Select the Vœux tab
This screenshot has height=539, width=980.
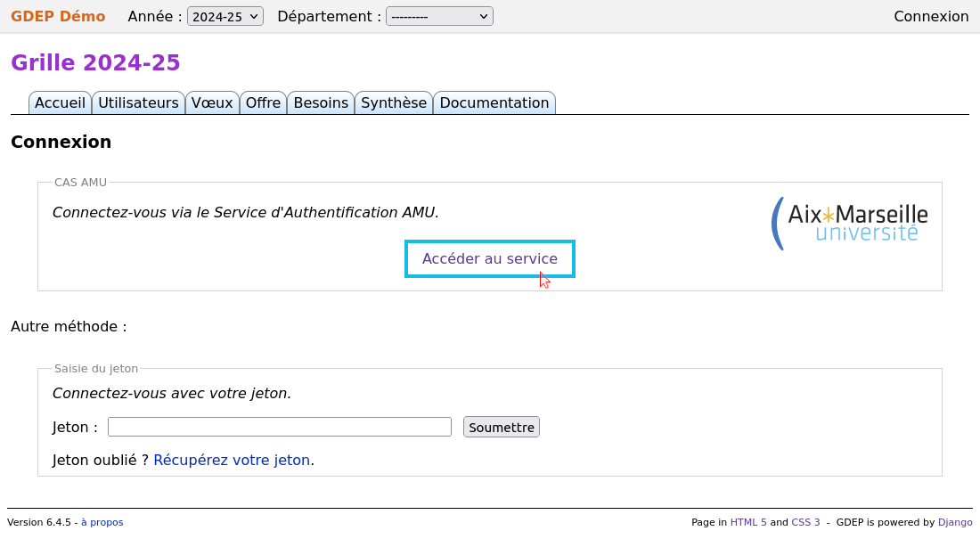[212, 102]
